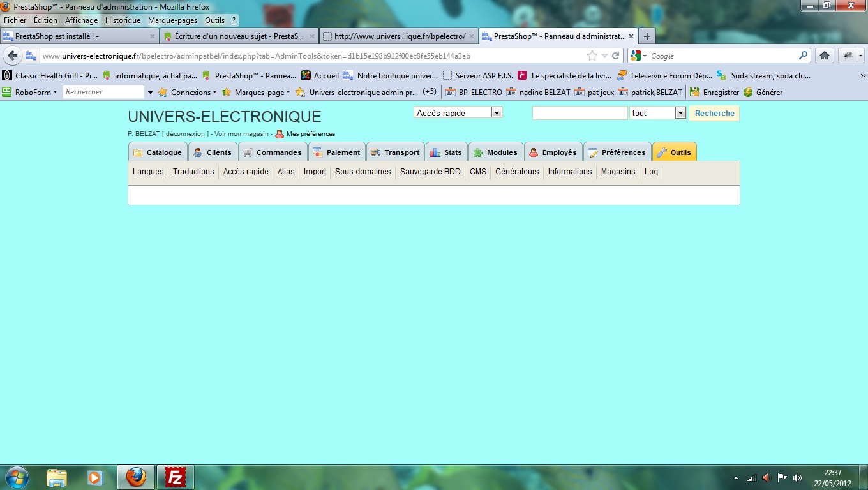Click into the Firefox address bar

point(313,56)
